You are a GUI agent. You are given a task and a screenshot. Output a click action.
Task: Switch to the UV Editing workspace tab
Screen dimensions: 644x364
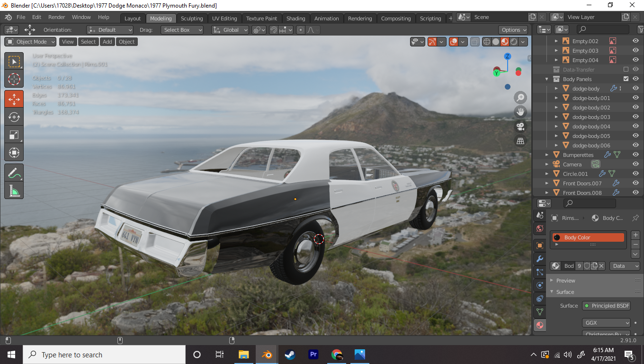tap(224, 18)
